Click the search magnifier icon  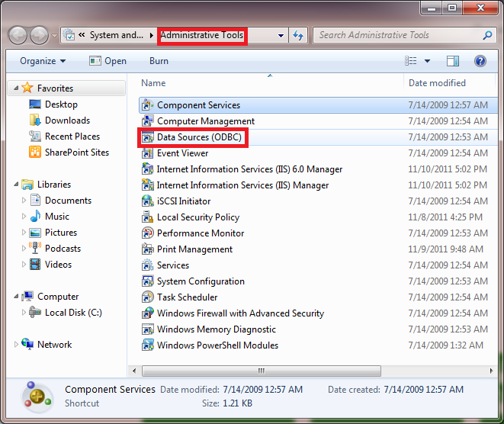(x=487, y=35)
